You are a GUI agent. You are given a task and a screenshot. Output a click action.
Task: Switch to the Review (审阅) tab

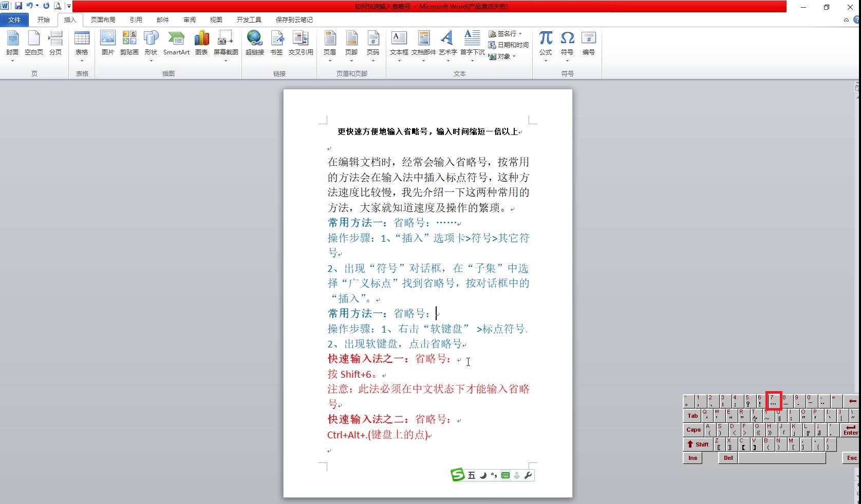click(190, 20)
